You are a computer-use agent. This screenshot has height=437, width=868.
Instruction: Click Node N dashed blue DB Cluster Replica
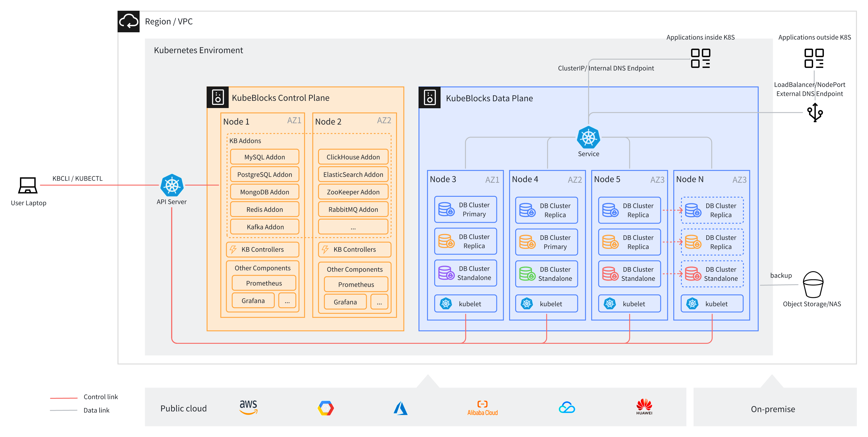pyautogui.click(x=712, y=210)
